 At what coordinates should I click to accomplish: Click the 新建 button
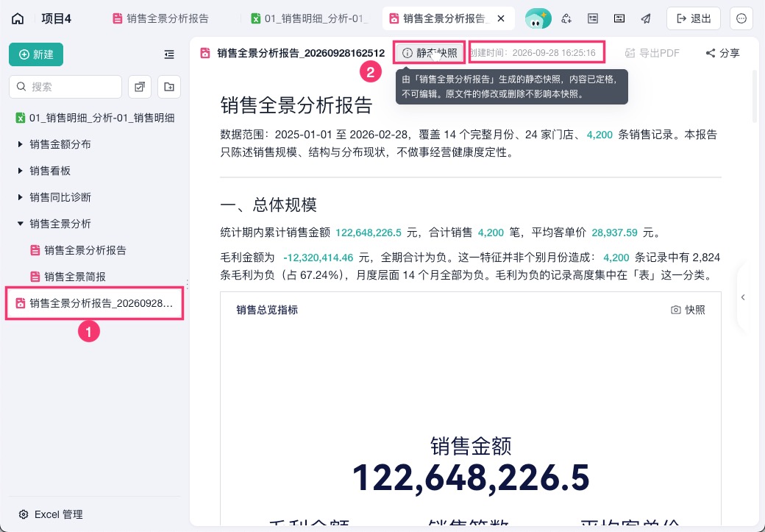36,54
